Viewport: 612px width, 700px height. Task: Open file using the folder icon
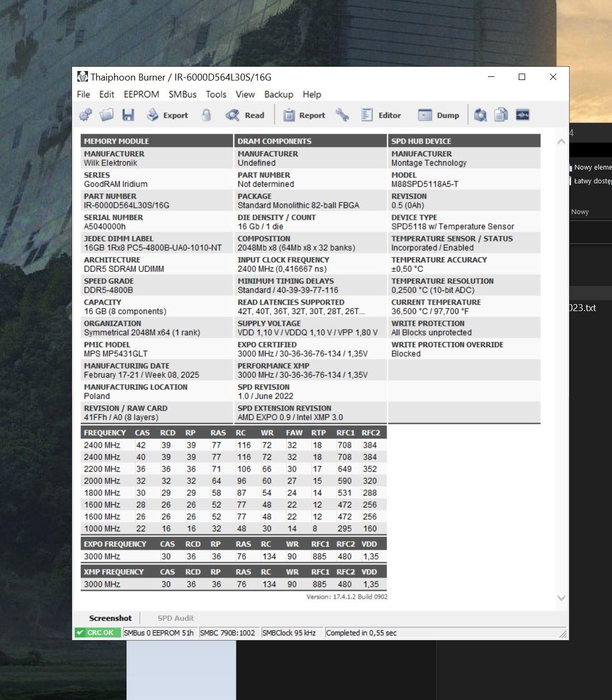click(x=107, y=115)
